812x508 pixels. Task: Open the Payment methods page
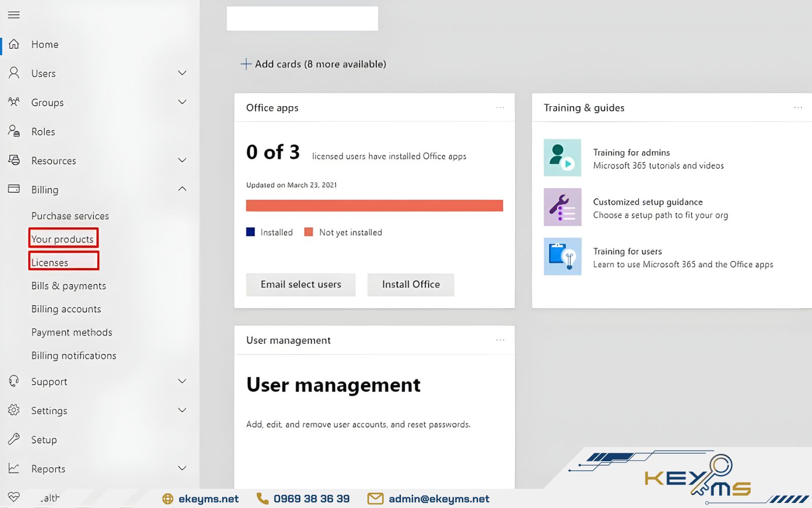tap(72, 332)
